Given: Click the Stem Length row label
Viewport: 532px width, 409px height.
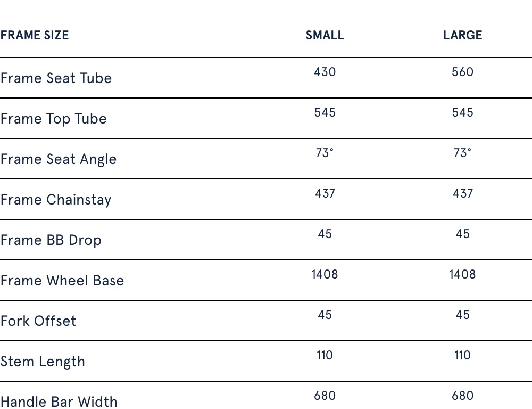Looking at the screenshot, I should click(43, 362).
